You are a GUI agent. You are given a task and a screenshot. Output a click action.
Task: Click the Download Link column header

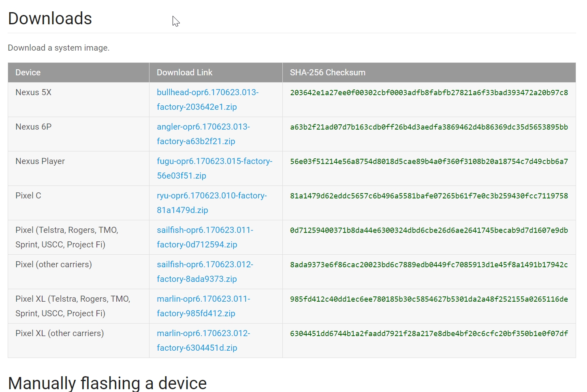(x=216, y=72)
